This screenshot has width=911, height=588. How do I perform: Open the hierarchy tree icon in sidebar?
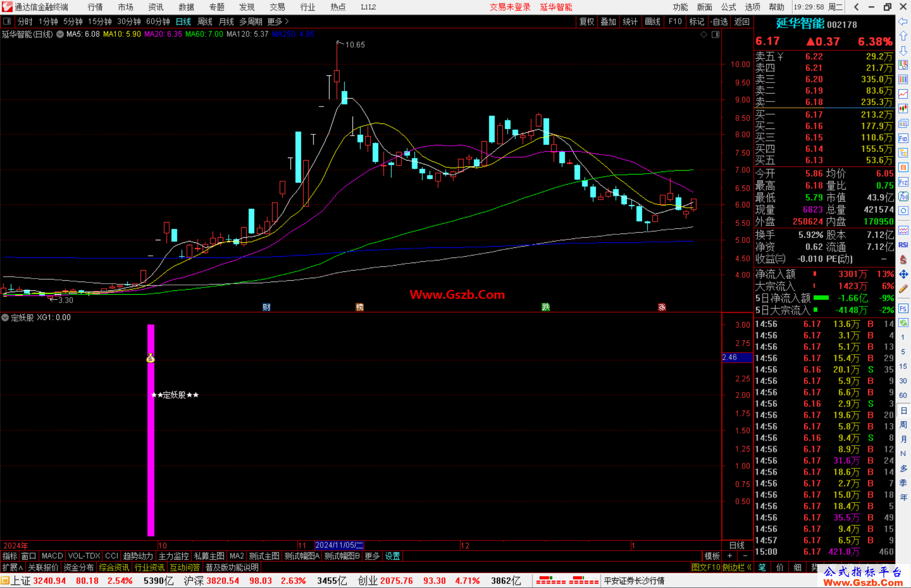903,153
